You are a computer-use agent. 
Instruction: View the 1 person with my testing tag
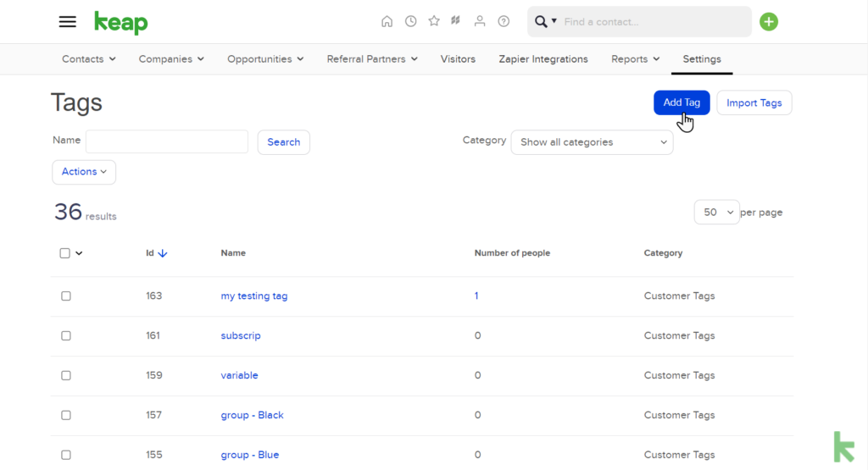(x=476, y=296)
